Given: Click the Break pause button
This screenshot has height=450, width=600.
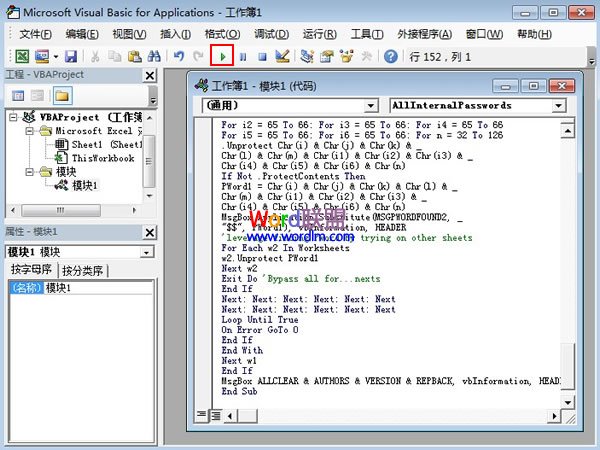Looking at the screenshot, I should (243, 57).
